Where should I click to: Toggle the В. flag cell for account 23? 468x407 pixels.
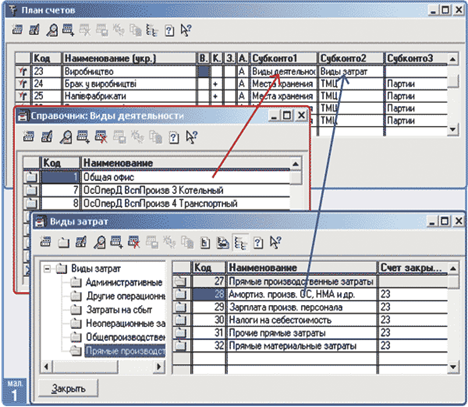click(203, 71)
